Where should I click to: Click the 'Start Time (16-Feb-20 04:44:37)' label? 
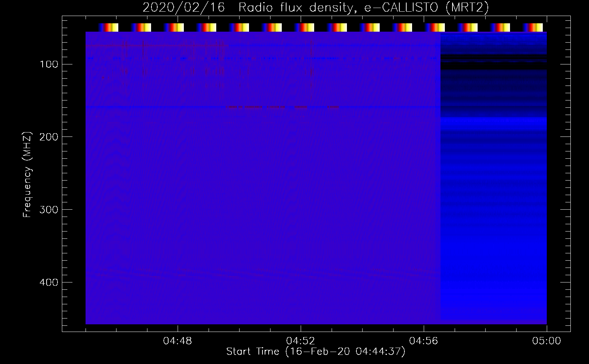pos(316,352)
